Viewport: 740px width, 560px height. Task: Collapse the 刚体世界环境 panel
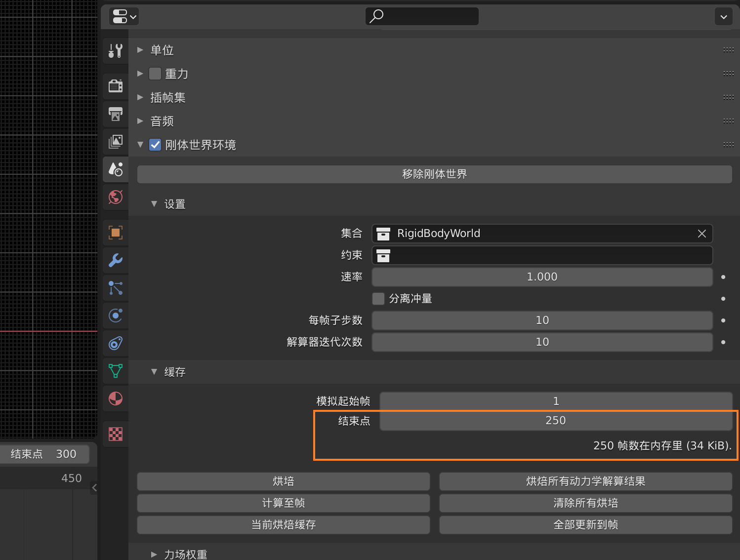tap(140, 145)
